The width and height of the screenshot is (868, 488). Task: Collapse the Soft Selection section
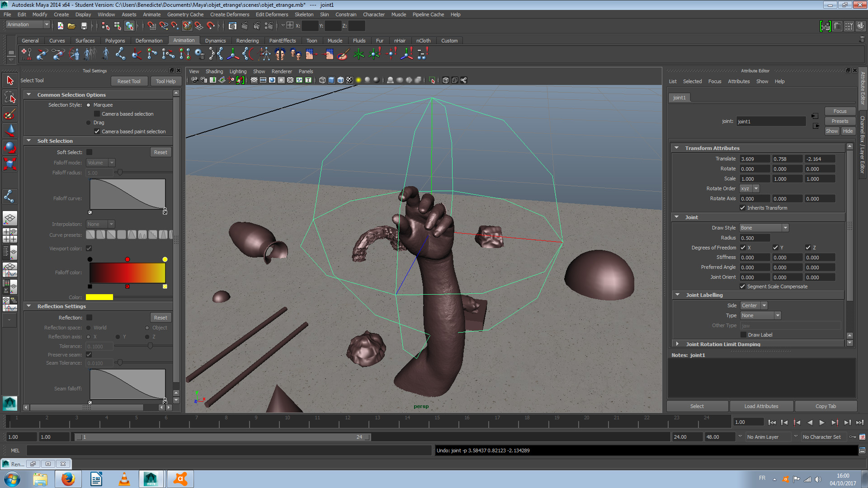click(x=29, y=141)
